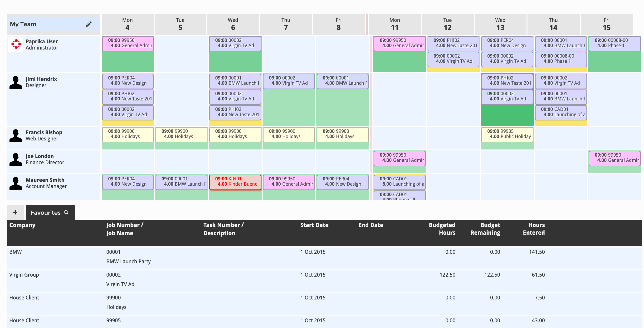Click Francis Bishop's Public Holiday booking

(x=507, y=134)
